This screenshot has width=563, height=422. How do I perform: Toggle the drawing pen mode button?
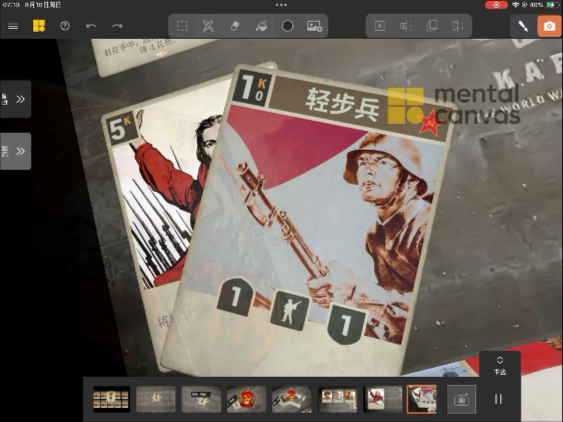pyautogui.click(x=523, y=26)
